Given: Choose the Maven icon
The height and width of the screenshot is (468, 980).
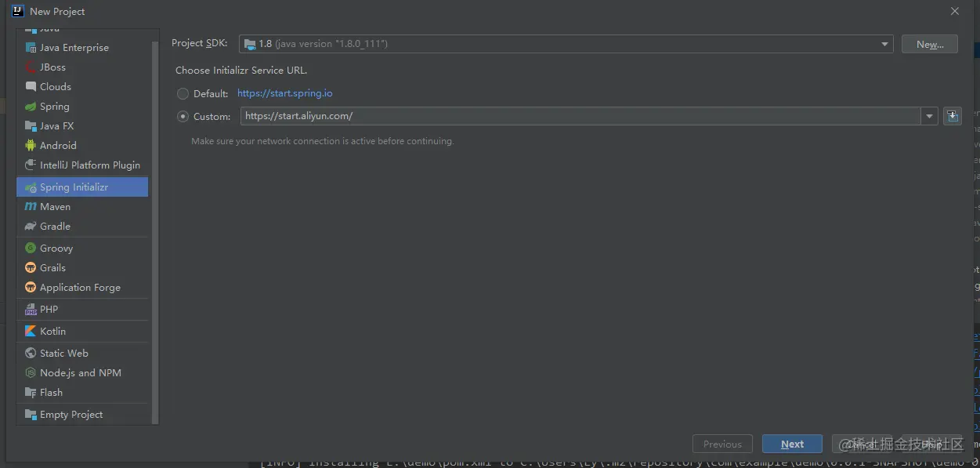Looking at the screenshot, I should tap(31, 207).
